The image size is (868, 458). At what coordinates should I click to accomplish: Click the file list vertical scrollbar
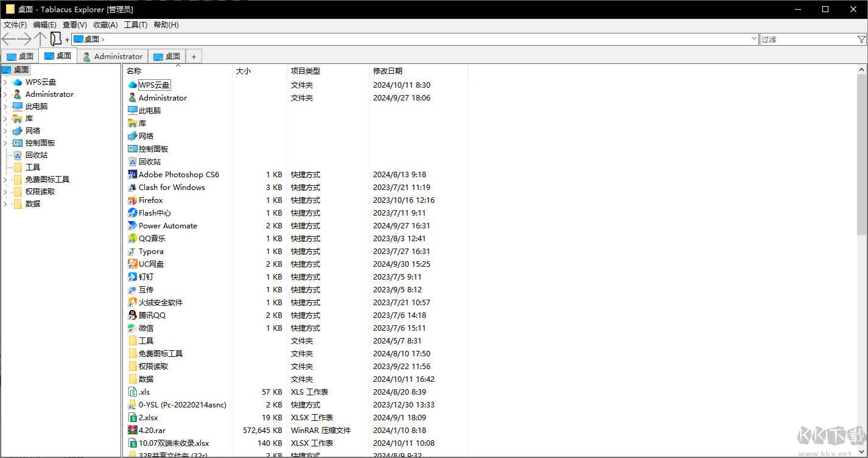click(862, 155)
